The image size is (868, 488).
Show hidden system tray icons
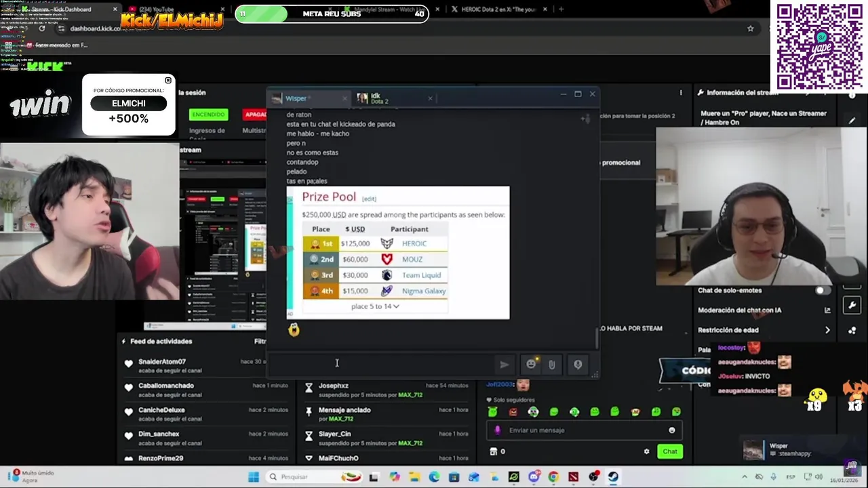745,476
